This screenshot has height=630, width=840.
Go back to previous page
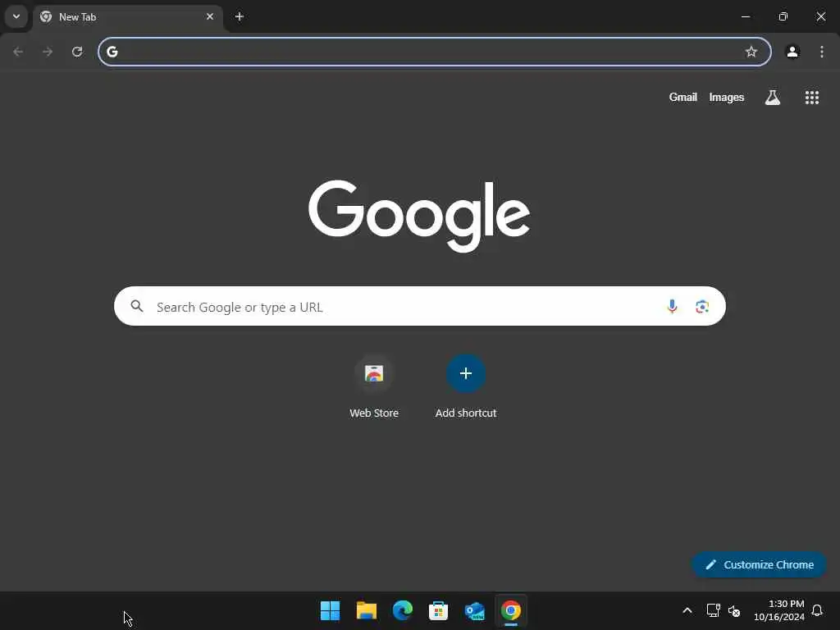18,52
